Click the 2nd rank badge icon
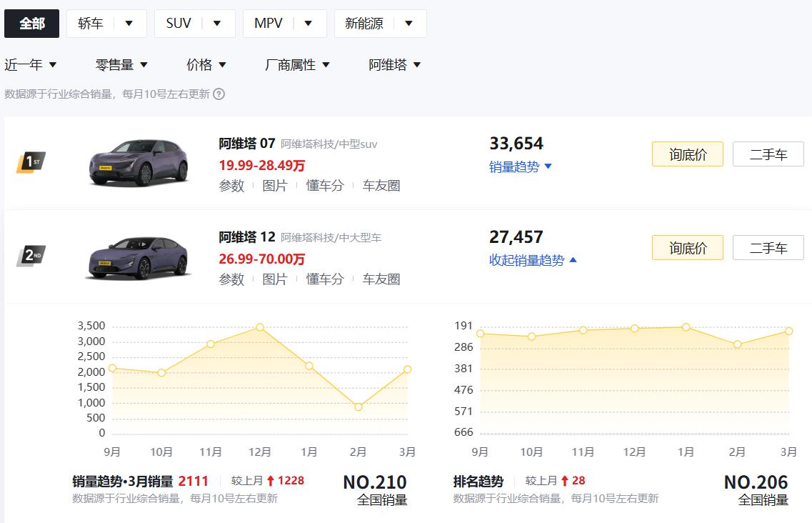Screen dimensions: 812x523 coord(31,256)
